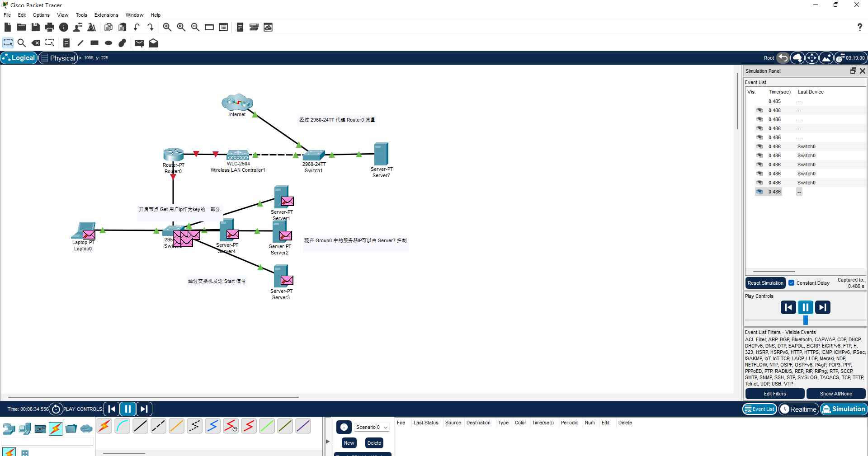Select the Place Note tool
This screenshot has height=456, width=868.
[66, 43]
